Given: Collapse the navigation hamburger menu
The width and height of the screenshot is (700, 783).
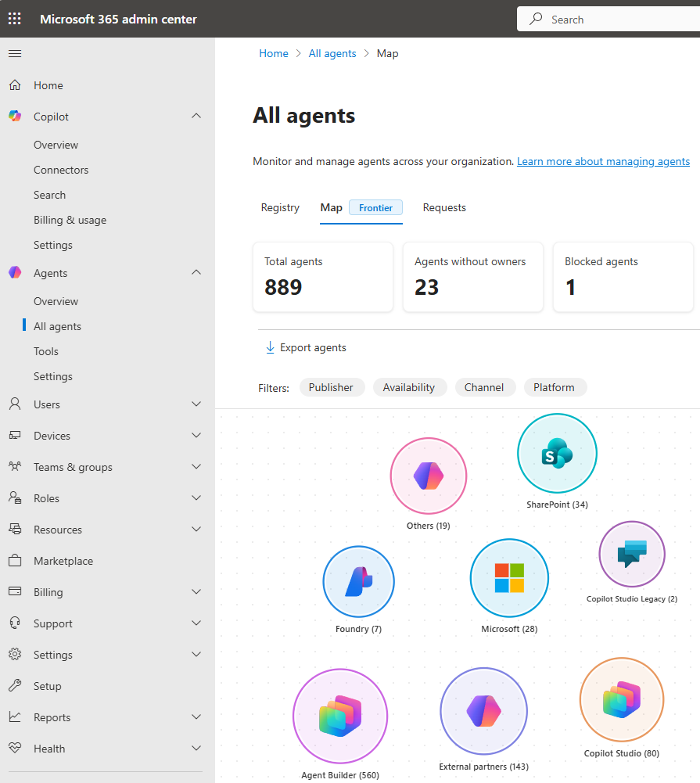Looking at the screenshot, I should point(15,54).
